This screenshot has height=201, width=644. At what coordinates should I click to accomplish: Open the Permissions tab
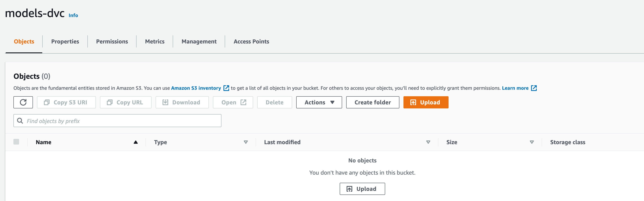point(112,41)
